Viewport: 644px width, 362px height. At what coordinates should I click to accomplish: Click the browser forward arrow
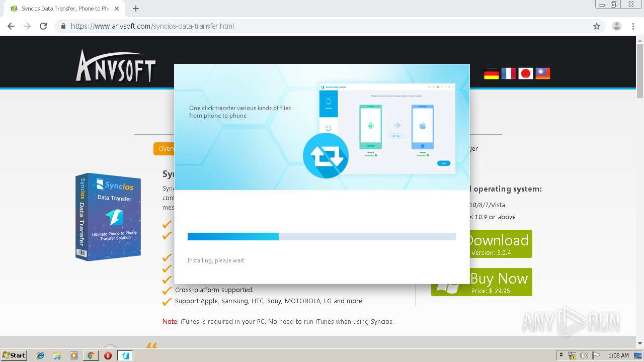(x=27, y=26)
